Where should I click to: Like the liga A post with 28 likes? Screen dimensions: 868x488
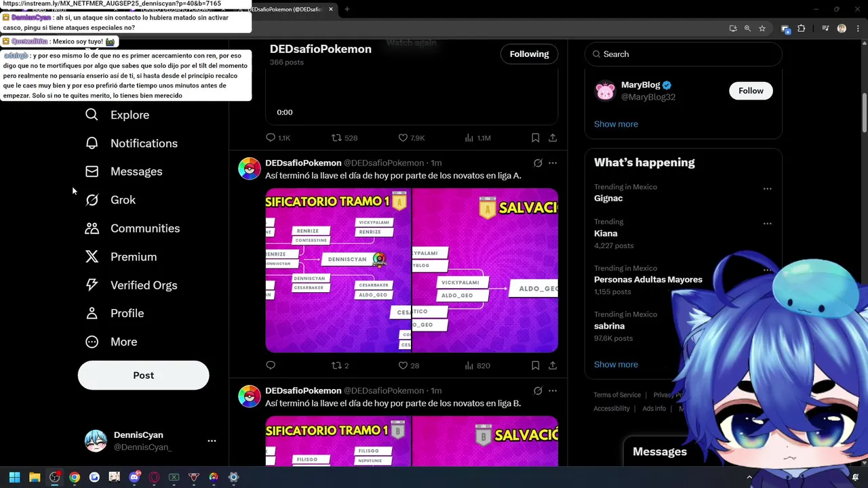[408, 365]
